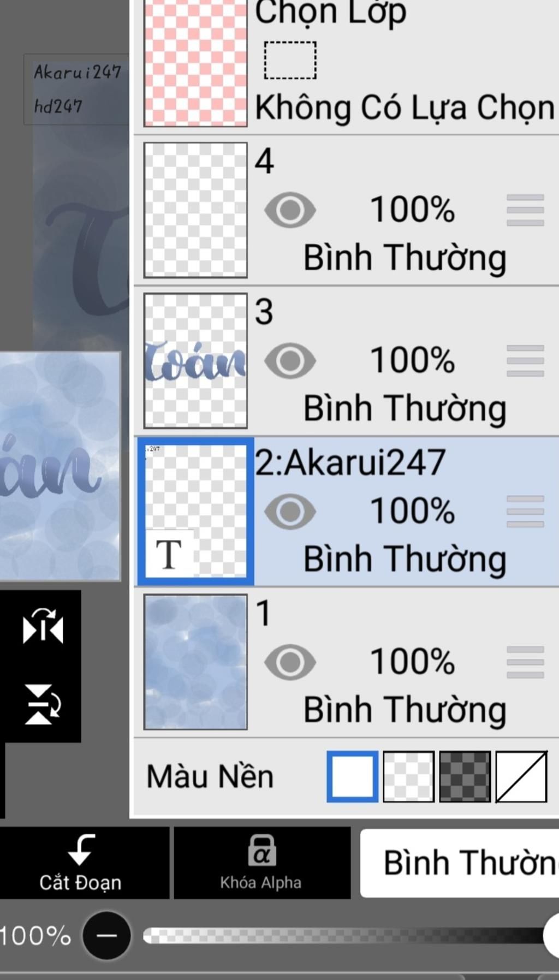Tap the Khóa Alpha lock icon
Viewport: 559px width, 980px height.
tap(261, 851)
